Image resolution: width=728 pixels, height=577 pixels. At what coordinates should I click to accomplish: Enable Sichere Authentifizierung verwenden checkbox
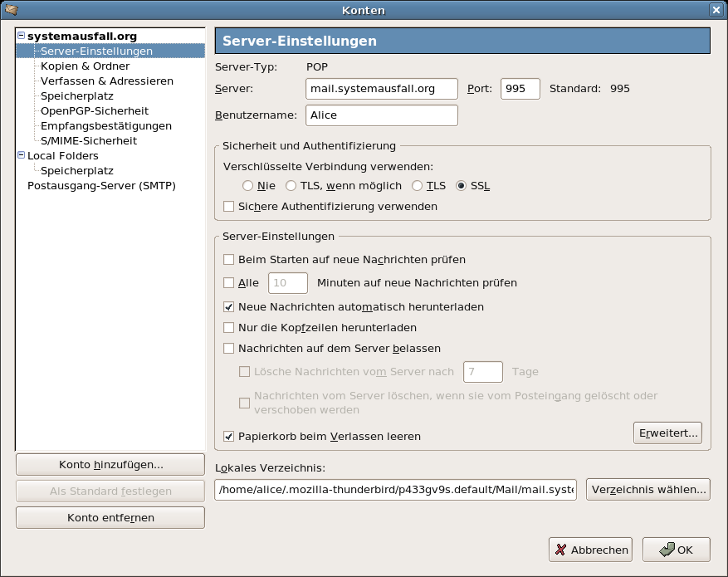228,207
